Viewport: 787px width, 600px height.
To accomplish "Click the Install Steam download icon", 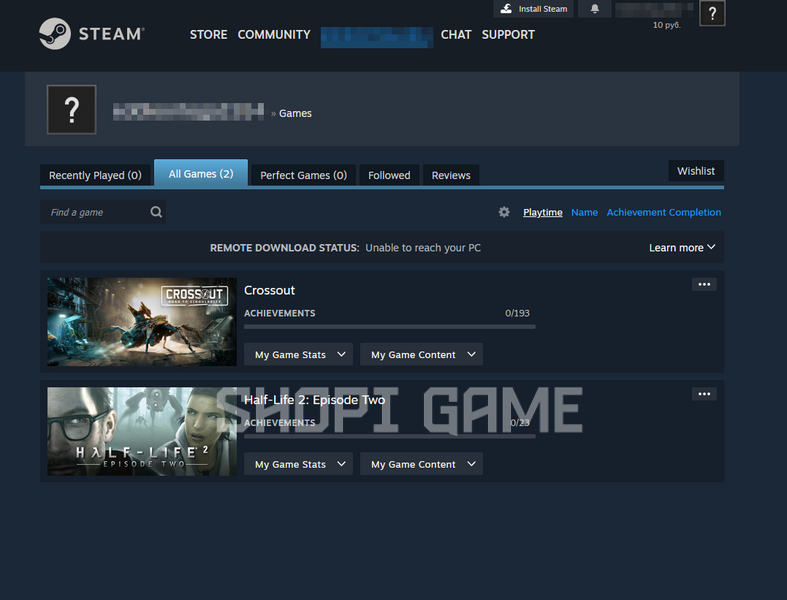I will coord(506,9).
